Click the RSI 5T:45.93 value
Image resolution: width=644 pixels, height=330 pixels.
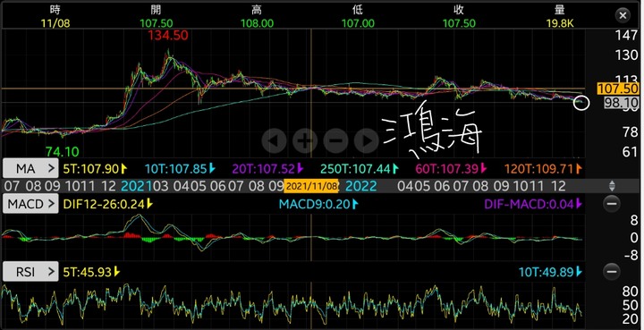tap(91, 271)
